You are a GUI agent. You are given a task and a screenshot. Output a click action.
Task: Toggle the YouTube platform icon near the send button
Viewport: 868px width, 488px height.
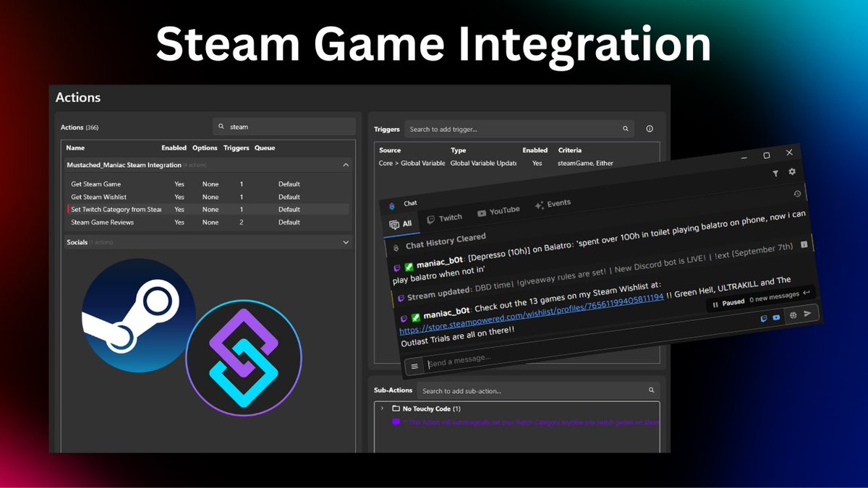coord(776,317)
